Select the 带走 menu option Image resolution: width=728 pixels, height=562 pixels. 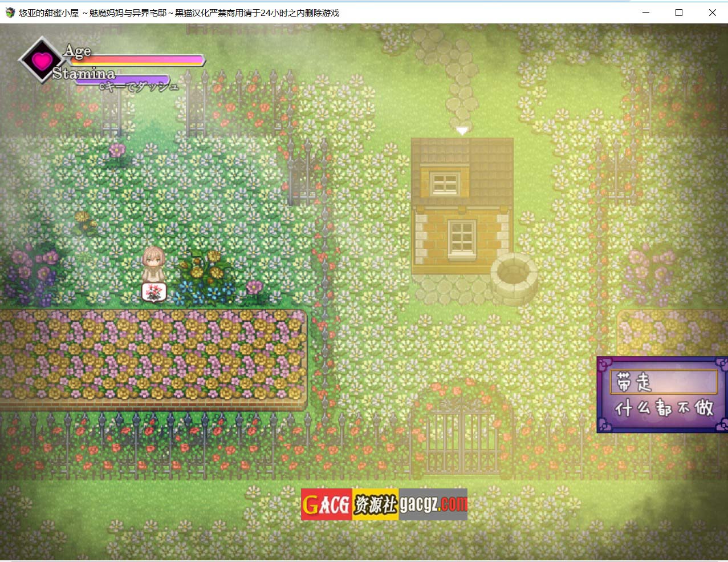pyautogui.click(x=663, y=382)
